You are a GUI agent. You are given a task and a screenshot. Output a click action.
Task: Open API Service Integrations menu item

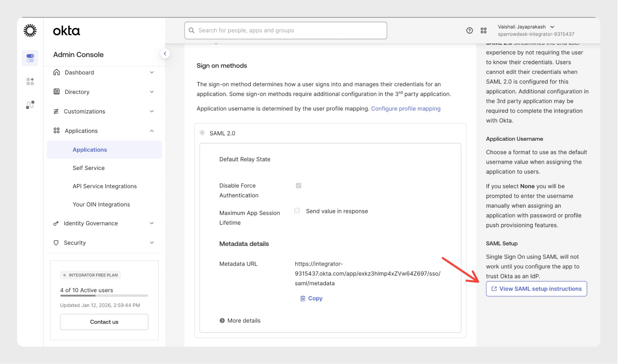tap(104, 186)
